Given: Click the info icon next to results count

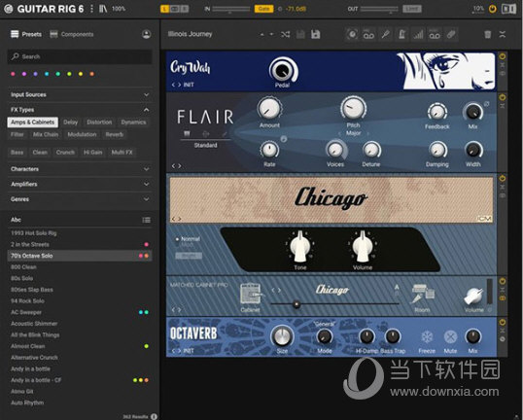Looking at the screenshot, I should [154, 416].
